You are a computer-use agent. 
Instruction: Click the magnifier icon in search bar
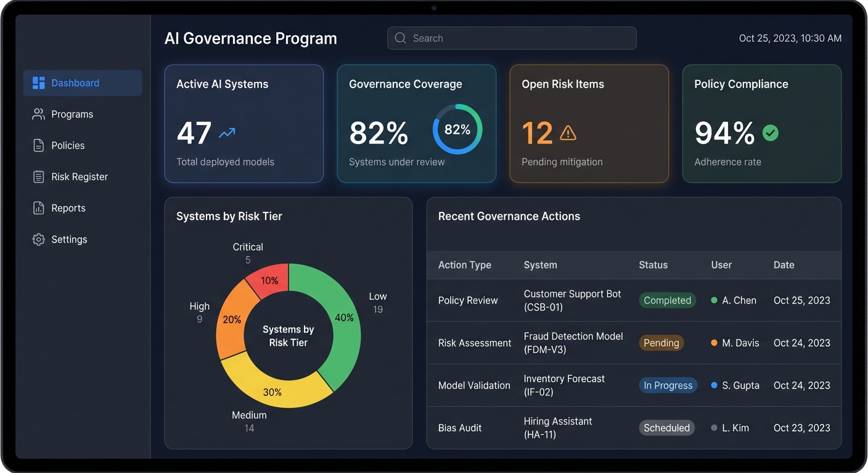pyautogui.click(x=399, y=38)
